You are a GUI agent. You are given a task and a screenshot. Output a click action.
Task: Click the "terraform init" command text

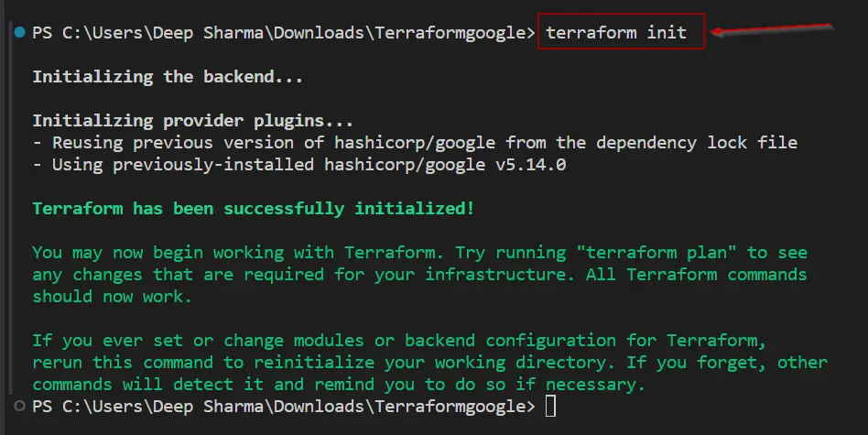[615, 33]
